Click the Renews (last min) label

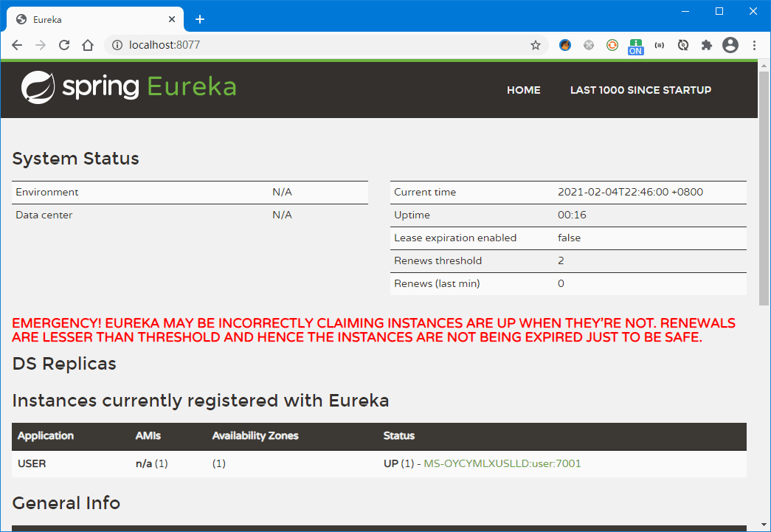(x=437, y=283)
